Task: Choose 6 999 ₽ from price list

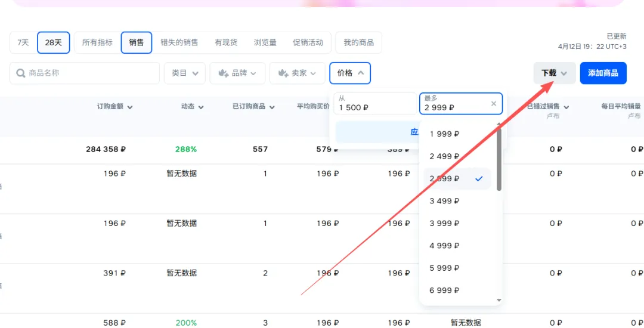Action: [457, 290]
